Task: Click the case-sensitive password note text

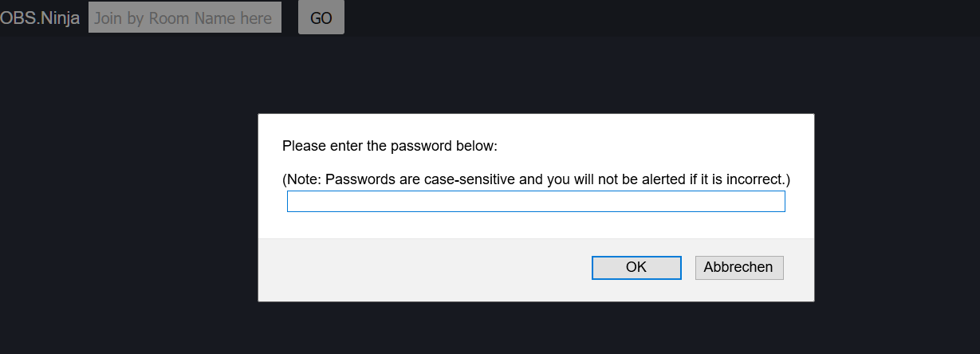Action: tap(537, 179)
